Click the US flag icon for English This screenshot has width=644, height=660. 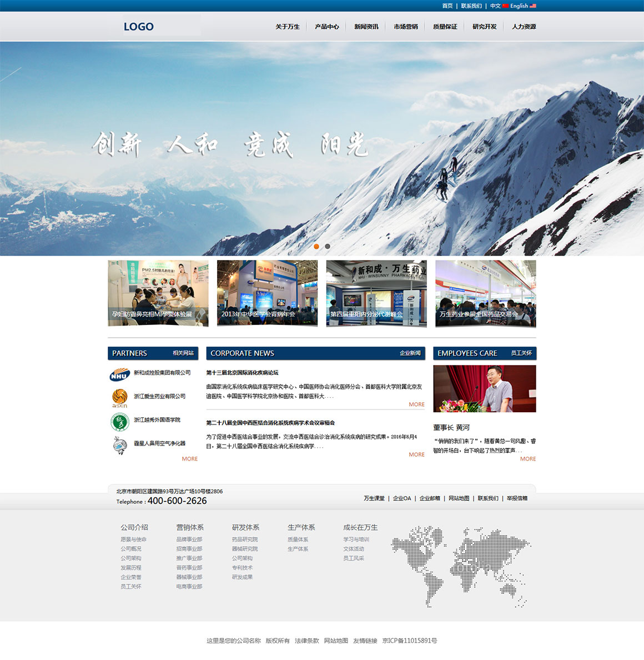point(533,6)
